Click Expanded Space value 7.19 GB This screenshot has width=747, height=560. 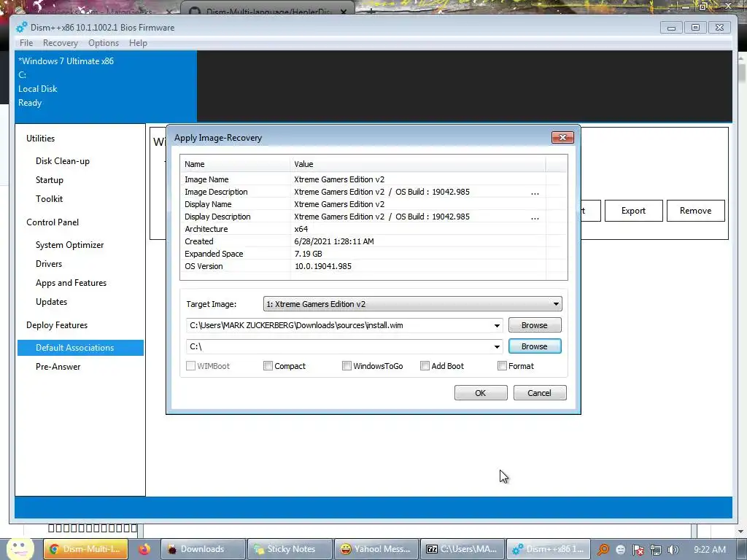pos(309,254)
